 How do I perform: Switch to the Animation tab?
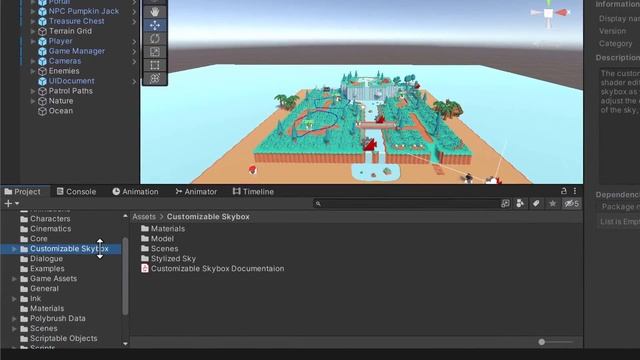(x=135, y=191)
